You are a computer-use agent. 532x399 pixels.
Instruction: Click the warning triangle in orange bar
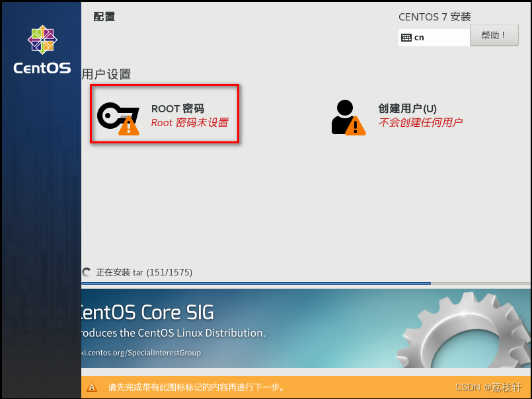point(92,387)
